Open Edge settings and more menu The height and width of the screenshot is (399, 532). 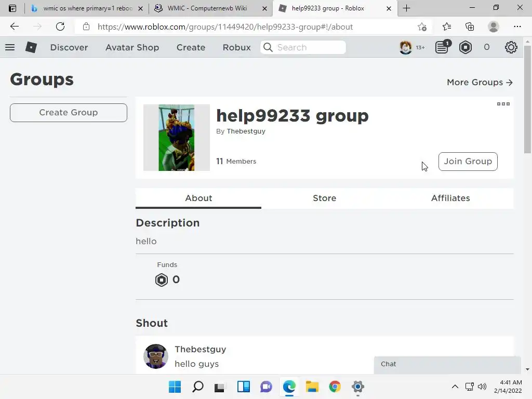click(517, 26)
